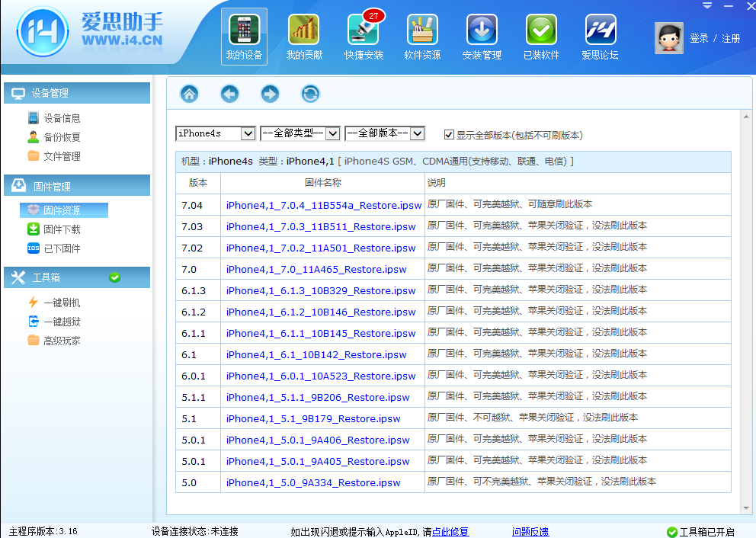This screenshot has width=756, height=538.
Task: Click the 登录 login link
Action: click(x=699, y=38)
